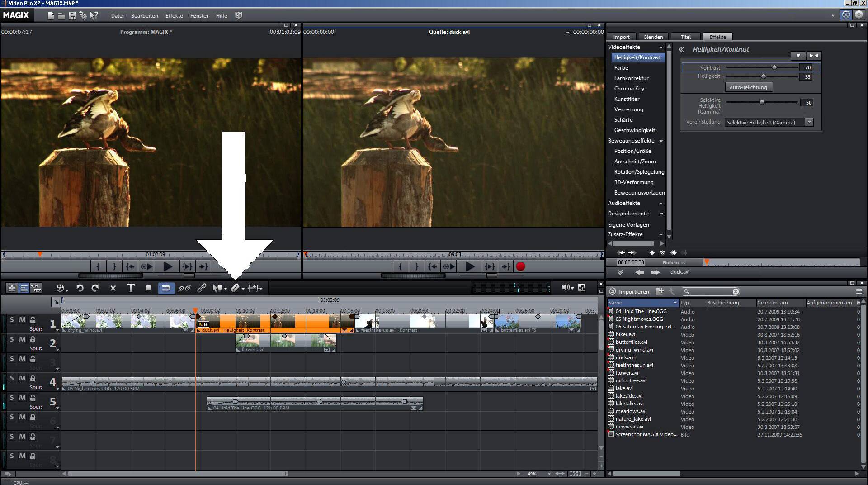Solo track 1 with S button
Viewport: 868px width, 485px height.
[12, 320]
